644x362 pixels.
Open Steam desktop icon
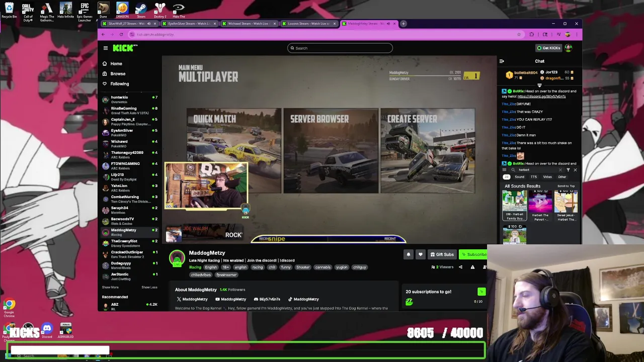point(141,10)
